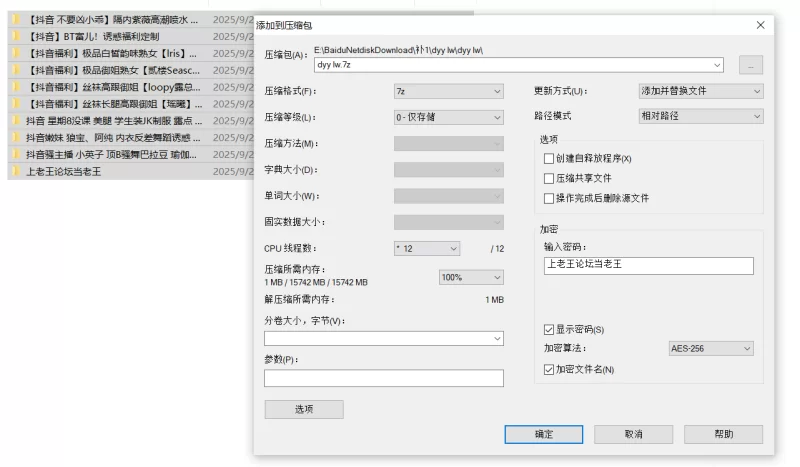
Task: Click the 输入密码 password field
Action: click(x=648, y=265)
